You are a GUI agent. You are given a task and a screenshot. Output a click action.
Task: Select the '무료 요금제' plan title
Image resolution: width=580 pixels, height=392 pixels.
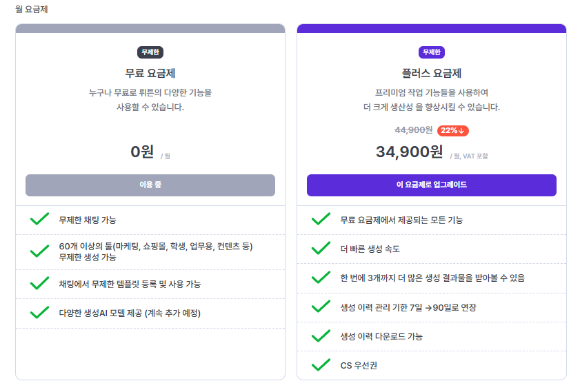tap(150, 73)
